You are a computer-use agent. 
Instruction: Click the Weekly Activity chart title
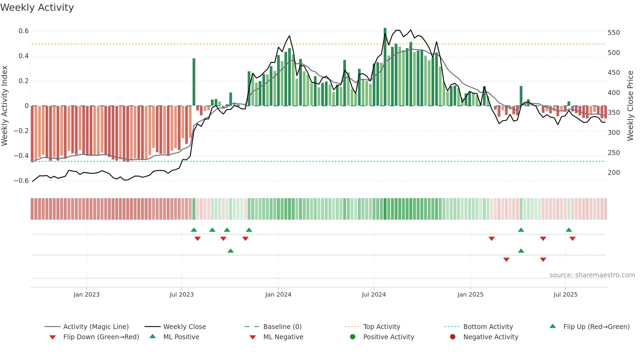click(x=37, y=8)
